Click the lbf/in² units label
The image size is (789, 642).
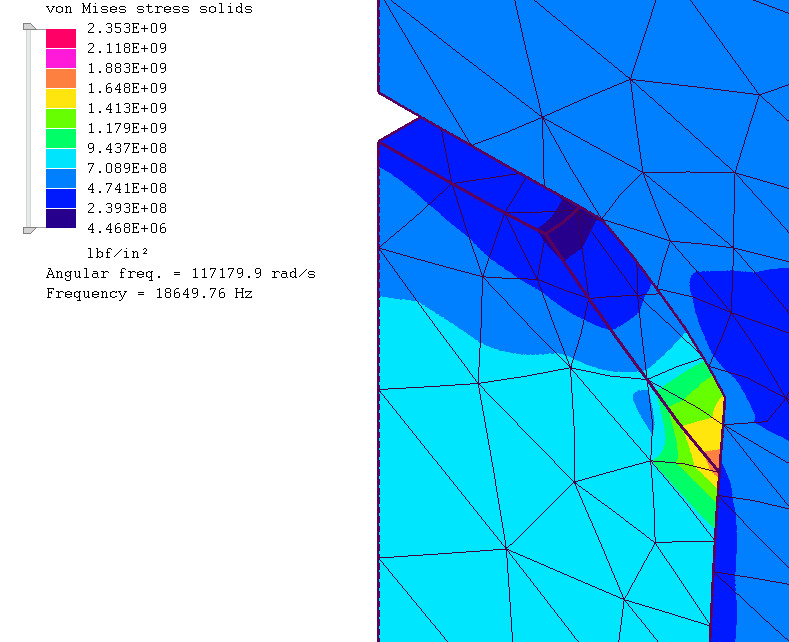pos(118,253)
